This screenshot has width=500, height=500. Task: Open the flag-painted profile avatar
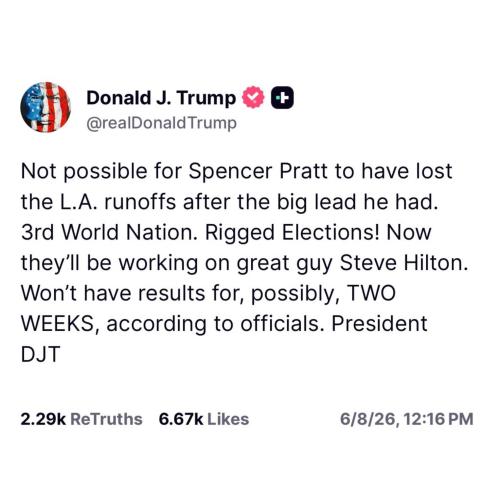[45, 107]
